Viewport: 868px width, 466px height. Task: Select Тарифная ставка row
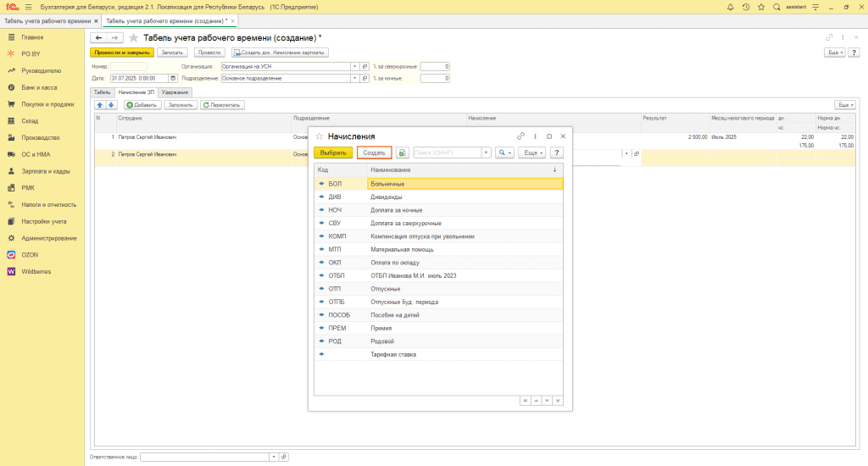(x=438, y=355)
